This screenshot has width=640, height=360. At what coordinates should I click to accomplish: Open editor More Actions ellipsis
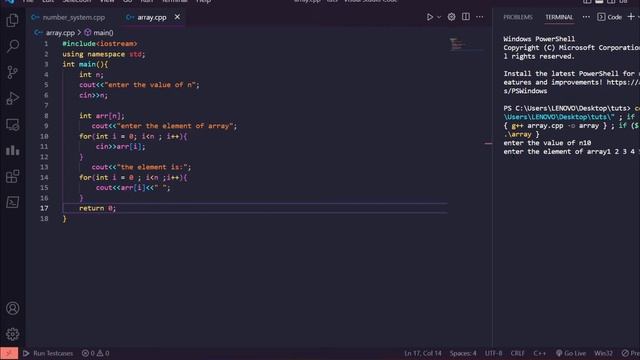[480, 17]
